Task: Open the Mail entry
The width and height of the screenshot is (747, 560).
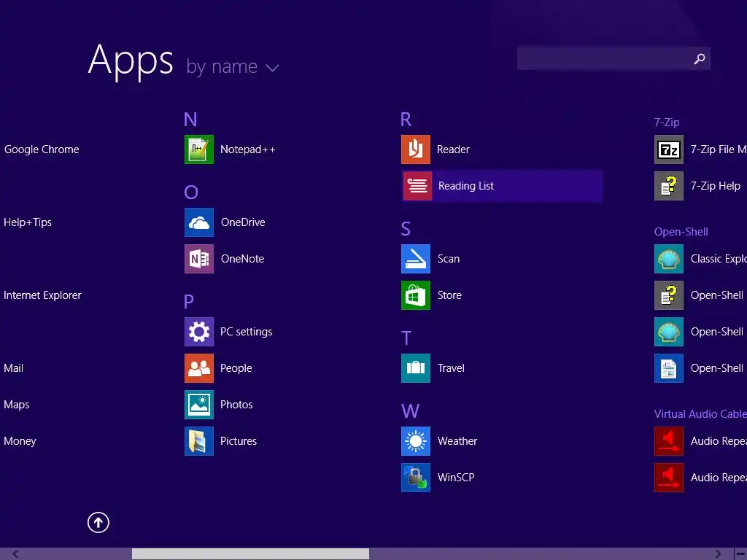Action: click(13, 368)
